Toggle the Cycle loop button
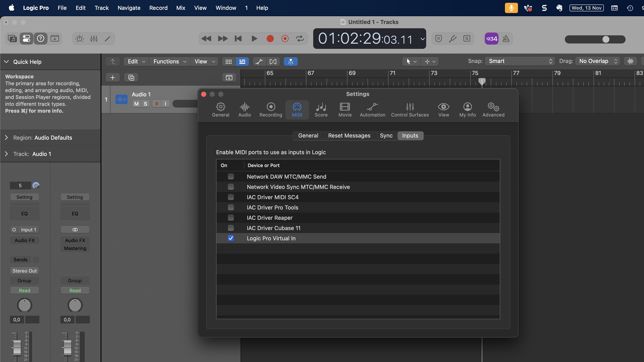644x362 pixels. click(300, 39)
